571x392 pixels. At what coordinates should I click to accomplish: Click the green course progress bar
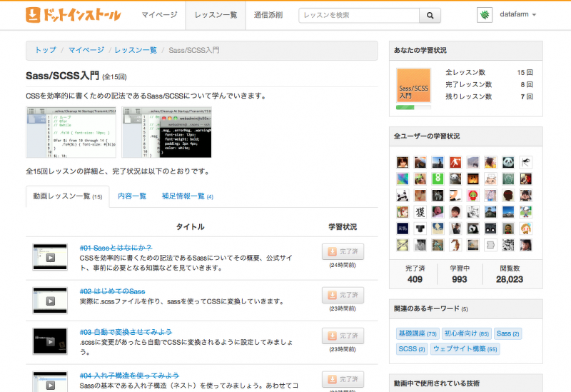[414, 107]
